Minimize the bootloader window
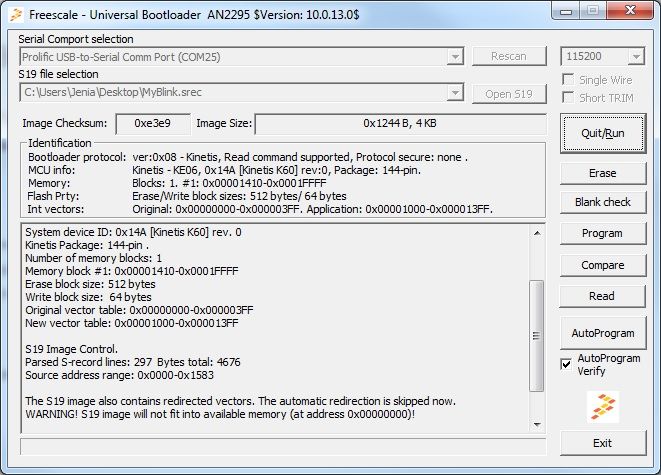661x475 pixels. coord(566,11)
